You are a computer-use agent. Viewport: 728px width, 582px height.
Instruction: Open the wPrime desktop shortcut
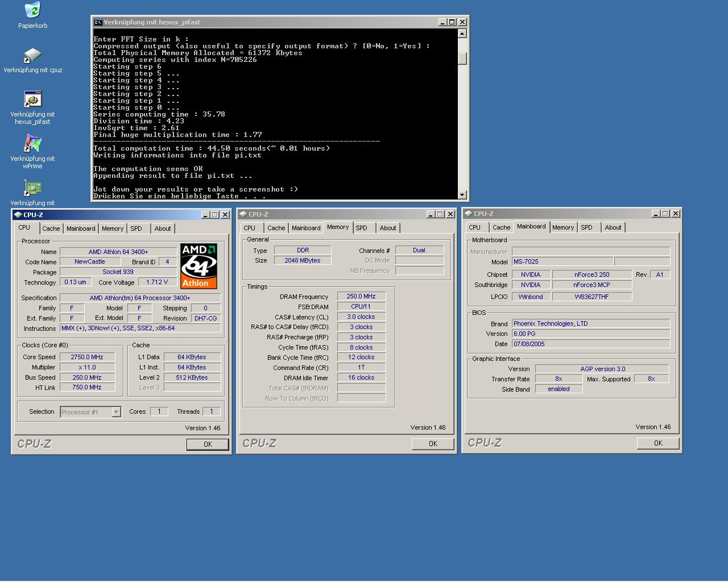point(32,144)
